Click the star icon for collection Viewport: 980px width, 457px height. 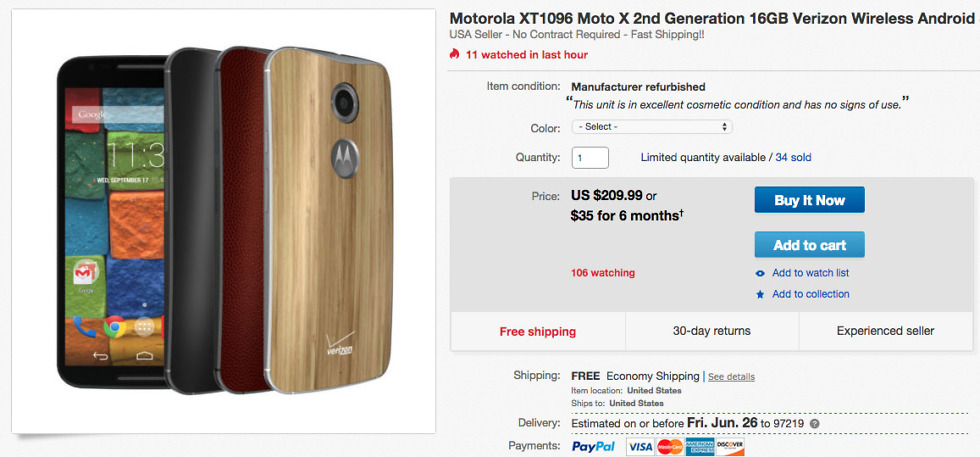761,294
